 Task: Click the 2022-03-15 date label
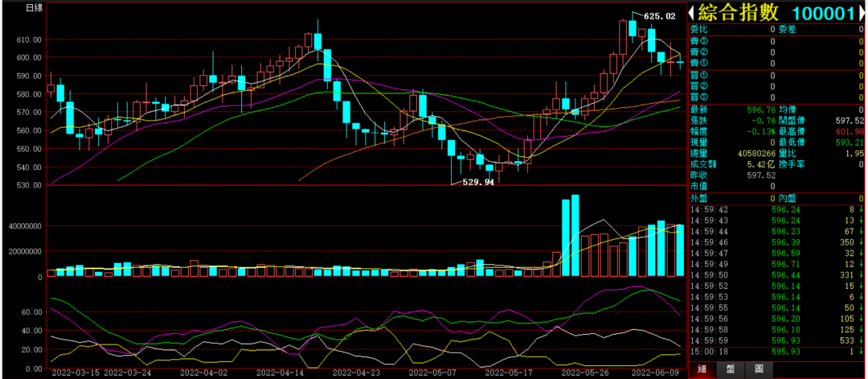coord(74,373)
